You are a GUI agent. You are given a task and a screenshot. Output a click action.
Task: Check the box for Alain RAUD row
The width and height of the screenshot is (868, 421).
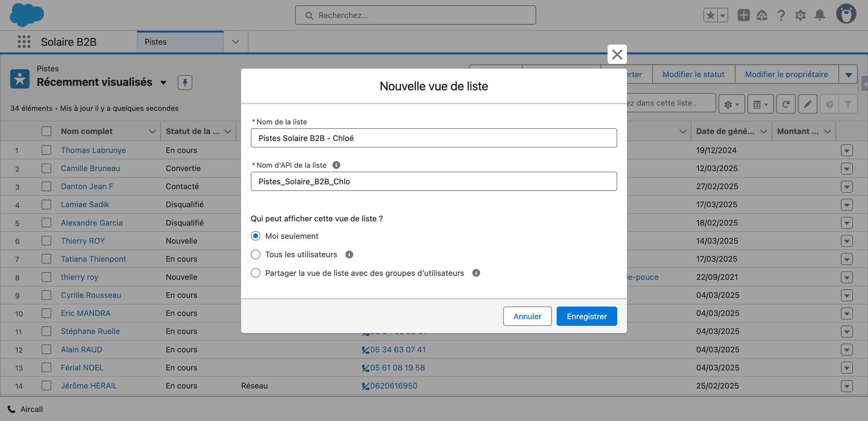coord(46,350)
